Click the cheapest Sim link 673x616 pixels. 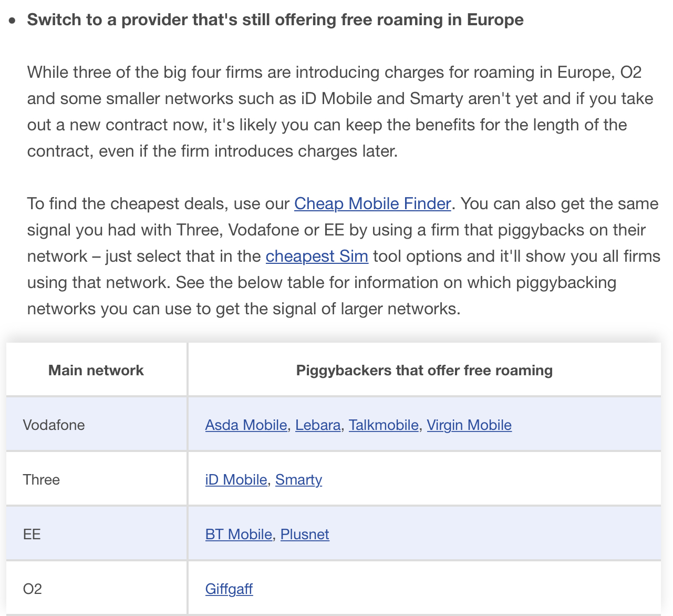point(317,256)
